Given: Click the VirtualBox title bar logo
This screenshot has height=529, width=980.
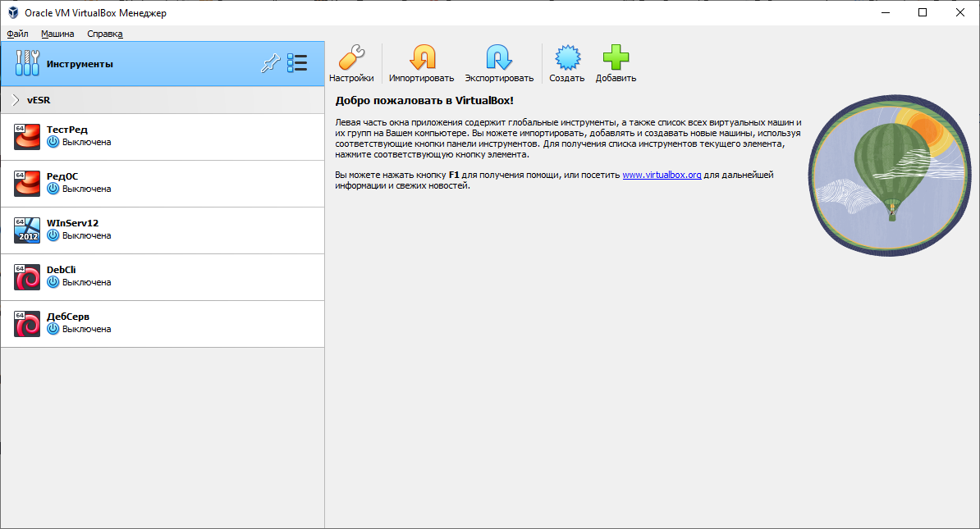Looking at the screenshot, I should (x=13, y=12).
